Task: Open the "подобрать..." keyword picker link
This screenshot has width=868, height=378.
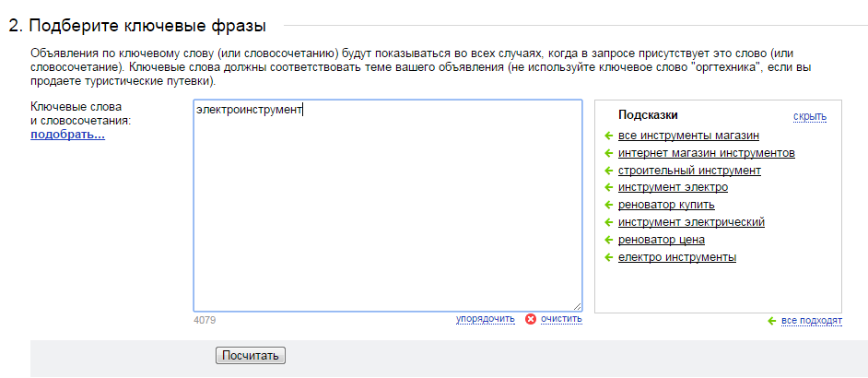Action: point(67,135)
